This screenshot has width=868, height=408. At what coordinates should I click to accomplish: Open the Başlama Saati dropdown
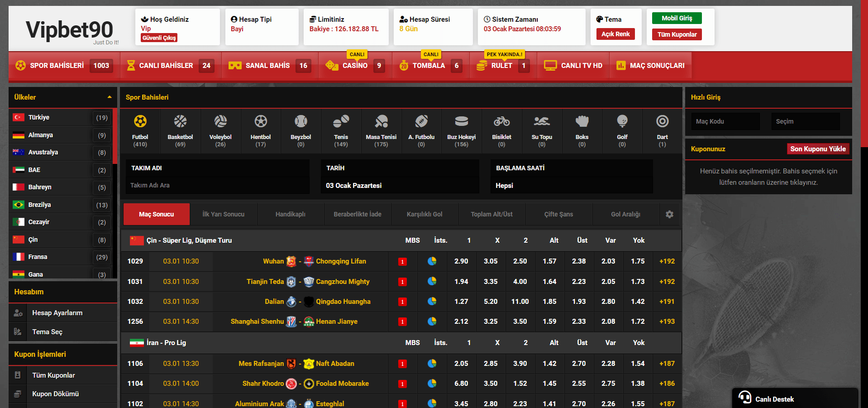pos(572,185)
